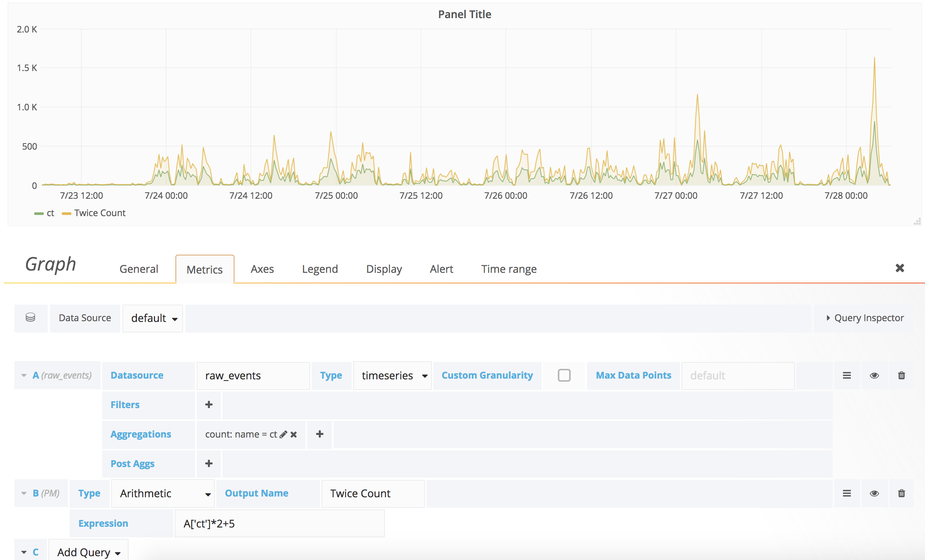
Task: Hide query B using eye icon
Action: pyautogui.click(x=874, y=493)
